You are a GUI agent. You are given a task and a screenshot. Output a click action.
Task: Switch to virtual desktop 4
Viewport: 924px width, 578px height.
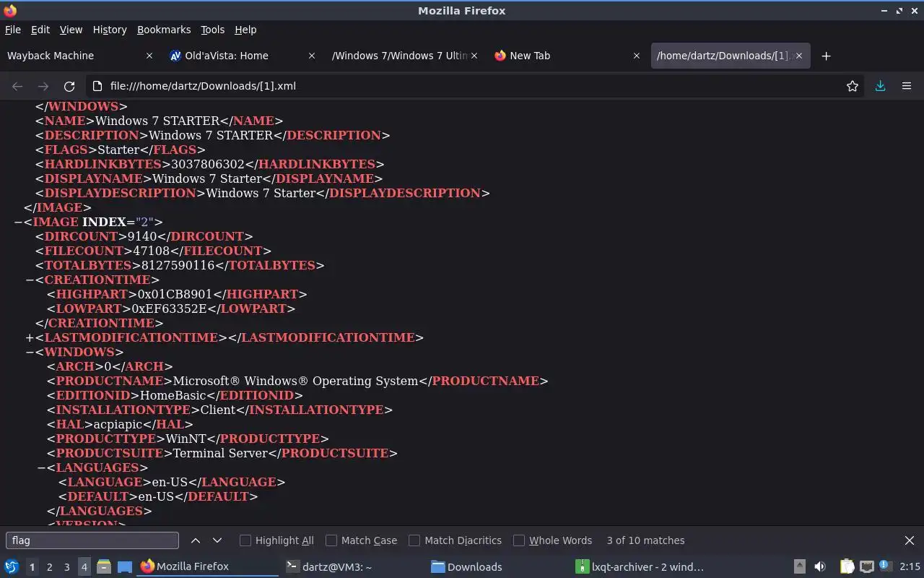[x=84, y=566]
